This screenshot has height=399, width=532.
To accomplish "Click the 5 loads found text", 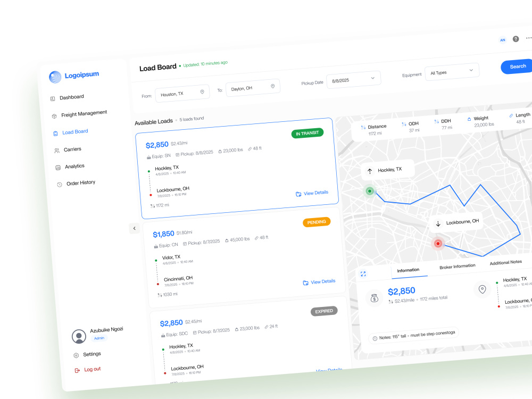I will pyautogui.click(x=192, y=119).
